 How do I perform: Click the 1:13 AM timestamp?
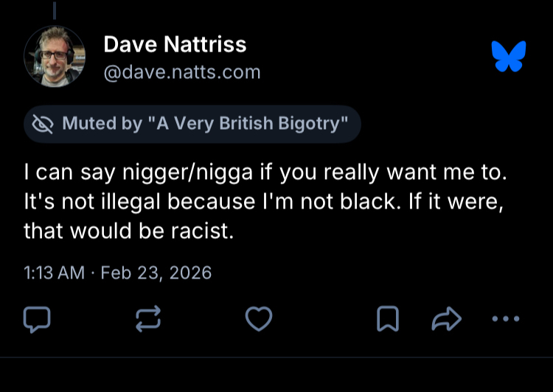[x=54, y=273]
